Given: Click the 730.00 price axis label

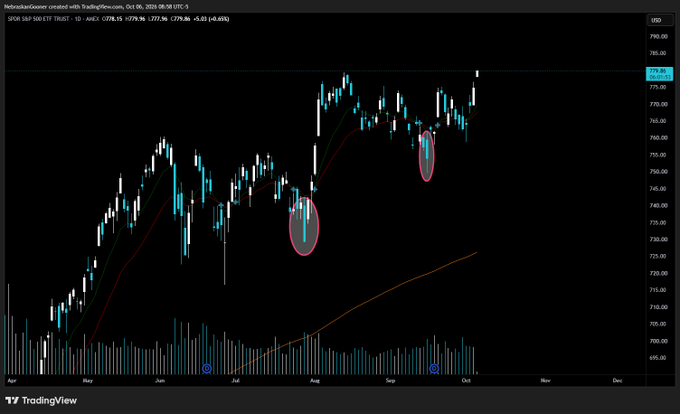Looking at the screenshot, I should tap(658, 239).
